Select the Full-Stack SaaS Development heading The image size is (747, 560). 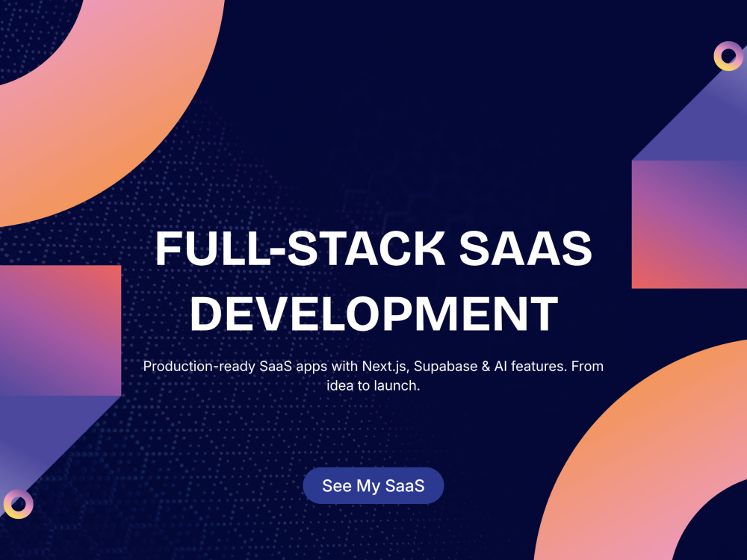(x=373, y=281)
